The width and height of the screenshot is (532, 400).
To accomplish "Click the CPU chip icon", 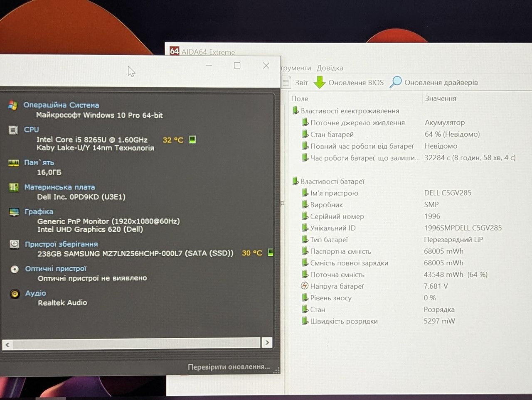I will (13, 130).
